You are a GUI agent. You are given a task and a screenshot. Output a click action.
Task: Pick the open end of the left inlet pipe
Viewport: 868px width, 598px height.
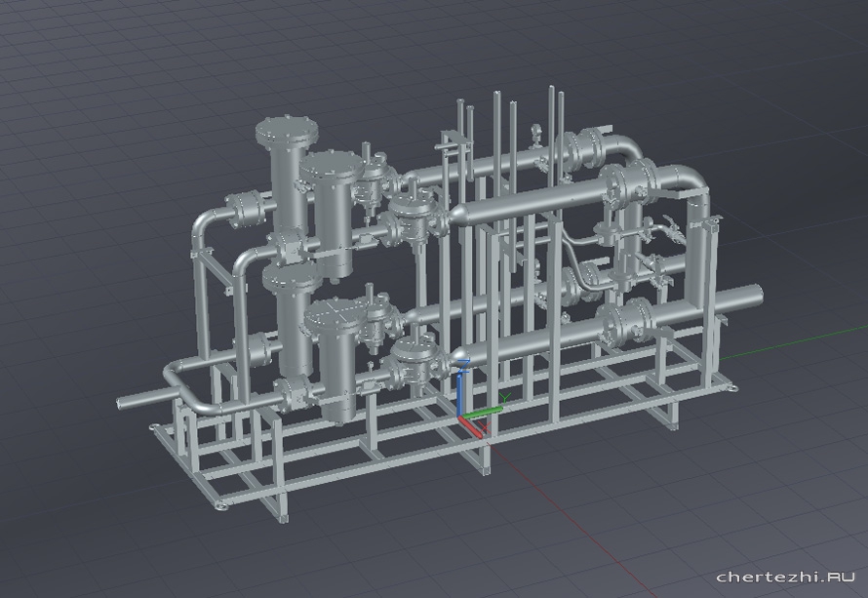(123, 402)
